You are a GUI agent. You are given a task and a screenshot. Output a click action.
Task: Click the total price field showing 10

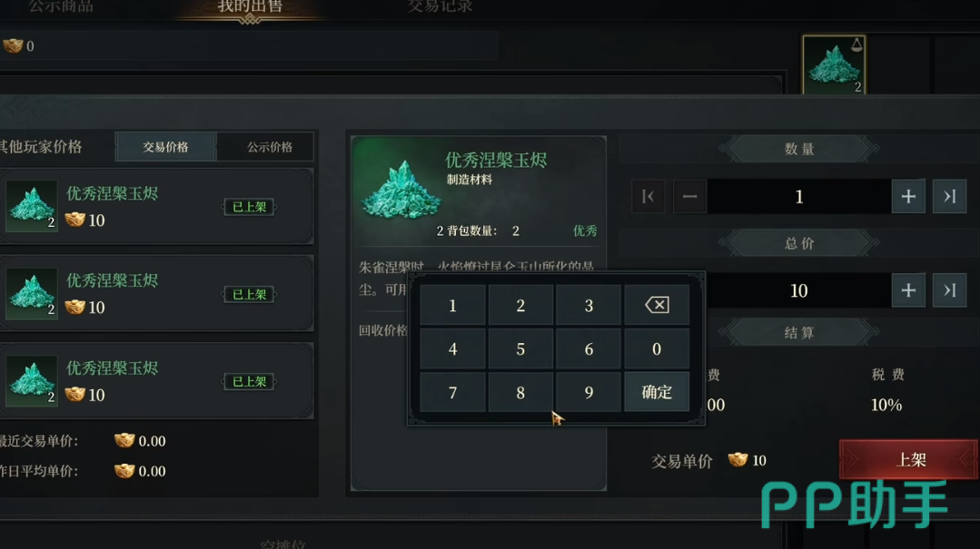798,290
